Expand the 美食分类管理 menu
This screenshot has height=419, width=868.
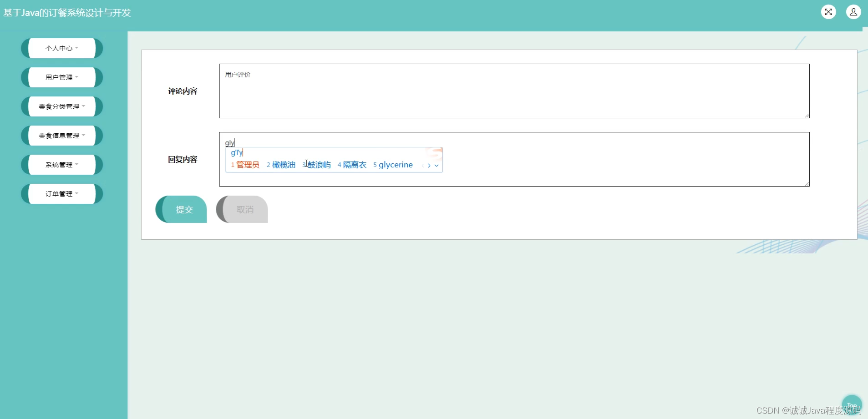coord(62,106)
